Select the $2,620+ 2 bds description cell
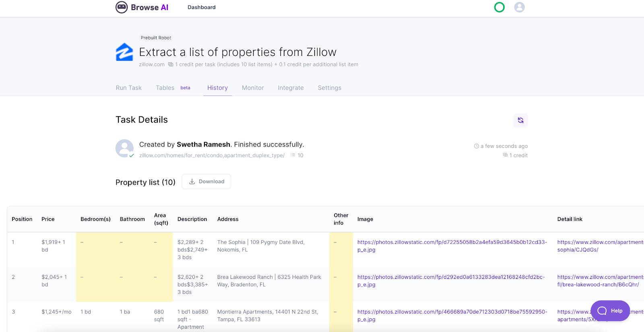This screenshot has width=644, height=332. pyautogui.click(x=192, y=285)
